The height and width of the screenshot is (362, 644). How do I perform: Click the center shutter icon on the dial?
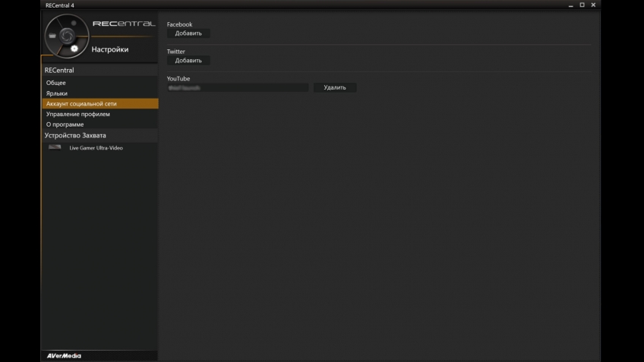[x=67, y=36]
